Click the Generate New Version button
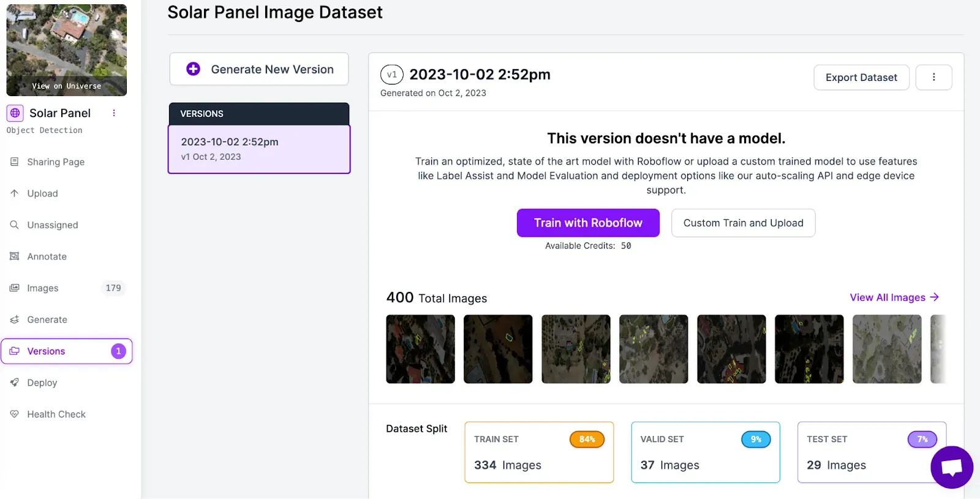980x499 pixels. [259, 69]
